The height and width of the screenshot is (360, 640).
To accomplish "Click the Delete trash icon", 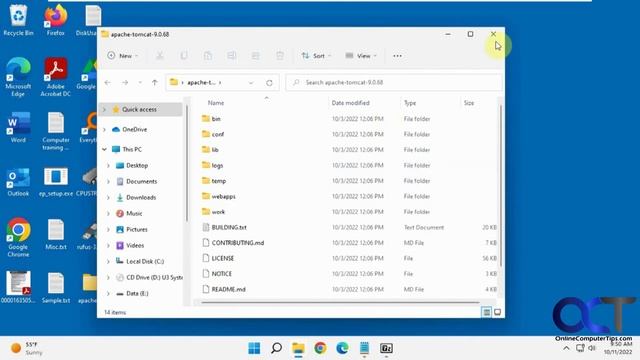I will pos(280,56).
